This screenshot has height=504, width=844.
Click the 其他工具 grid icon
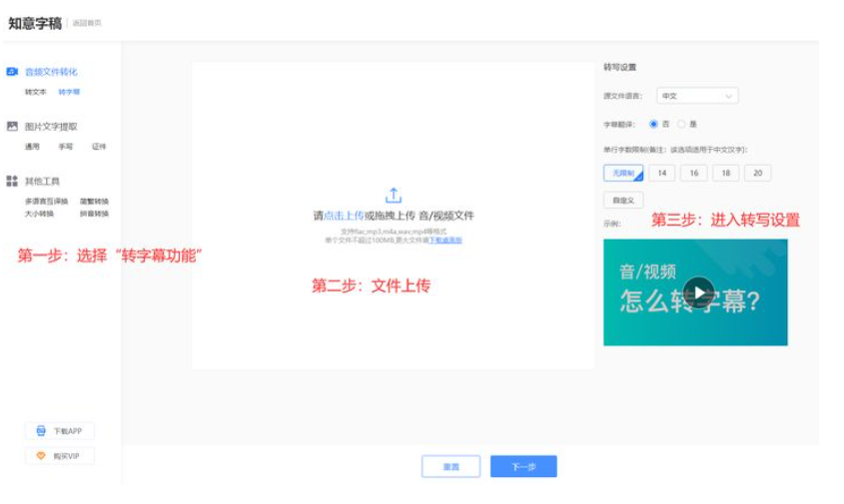(x=12, y=181)
